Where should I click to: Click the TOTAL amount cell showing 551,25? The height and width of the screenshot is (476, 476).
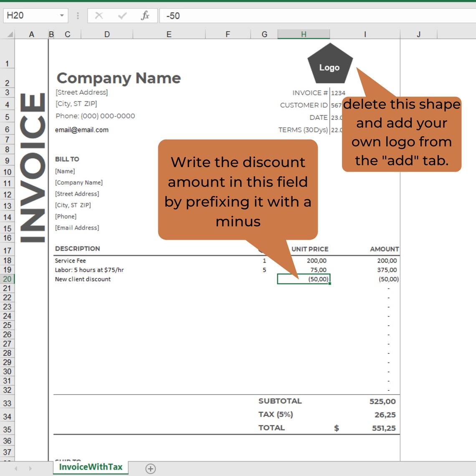pyautogui.click(x=382, y=428)
